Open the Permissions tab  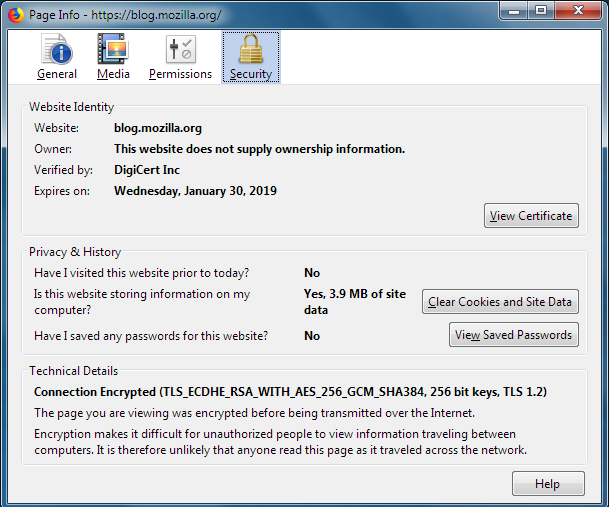(180, 57)
